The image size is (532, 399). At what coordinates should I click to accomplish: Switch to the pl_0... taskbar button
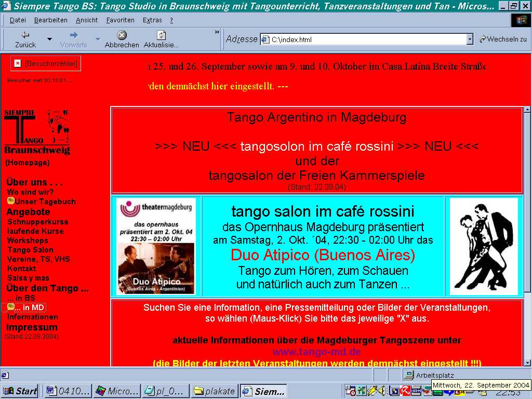[166, 391]
